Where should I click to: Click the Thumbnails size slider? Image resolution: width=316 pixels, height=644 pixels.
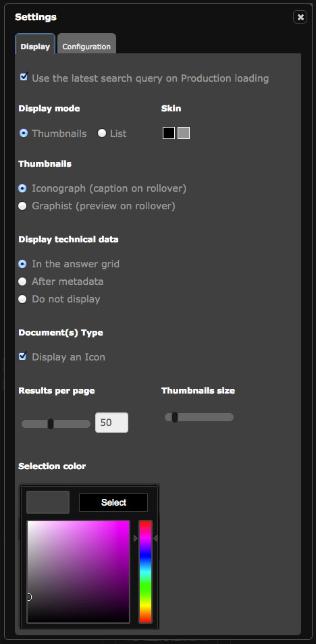click(x=199, y=417)
